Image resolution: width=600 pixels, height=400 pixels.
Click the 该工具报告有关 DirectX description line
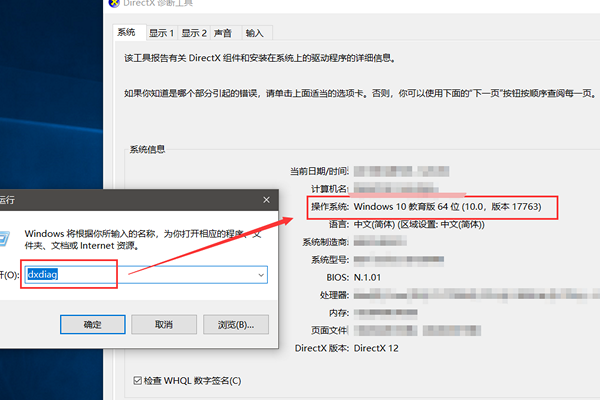(260, 58)
